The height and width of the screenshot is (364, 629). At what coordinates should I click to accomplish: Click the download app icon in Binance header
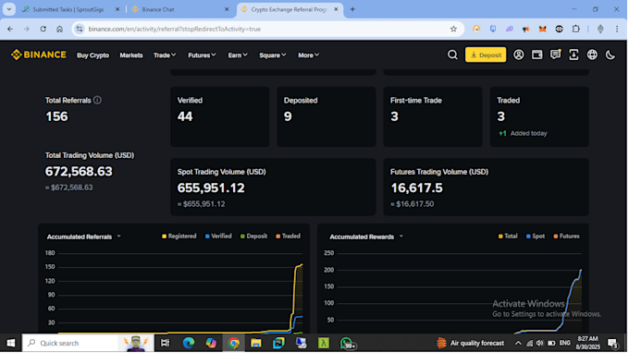pos(573,55)
